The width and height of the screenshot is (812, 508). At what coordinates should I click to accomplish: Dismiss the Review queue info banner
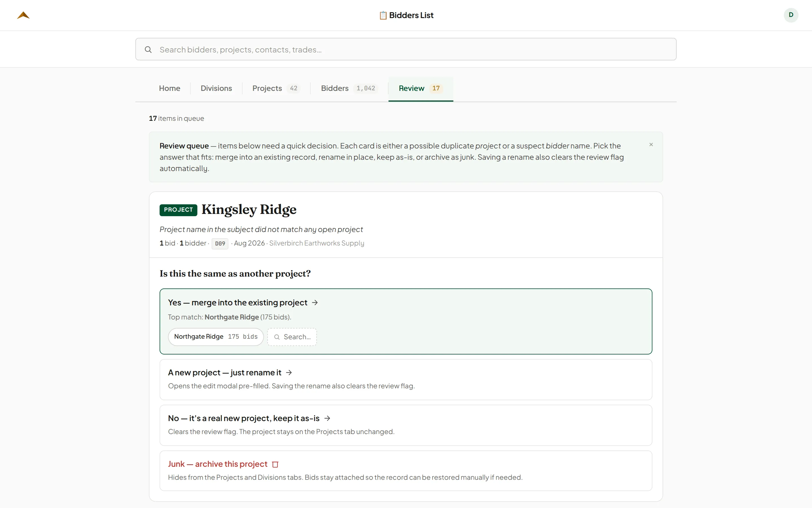651,144
